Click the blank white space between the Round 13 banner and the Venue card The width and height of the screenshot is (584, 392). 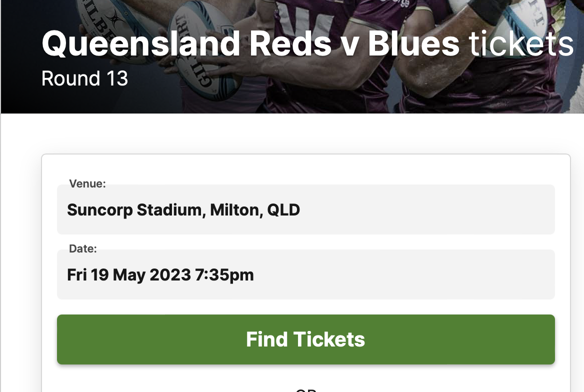(x=292, y=133)
